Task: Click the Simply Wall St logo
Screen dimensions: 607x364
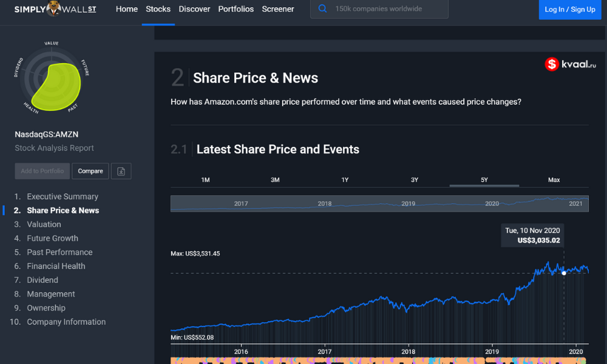Action: pyautogui.click(x=55, y=8)
